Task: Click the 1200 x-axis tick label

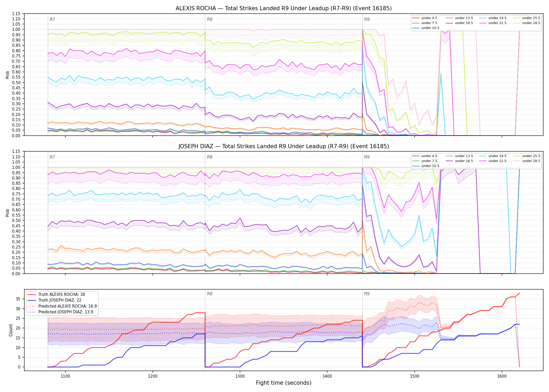Action: click(x=153, y=376)
